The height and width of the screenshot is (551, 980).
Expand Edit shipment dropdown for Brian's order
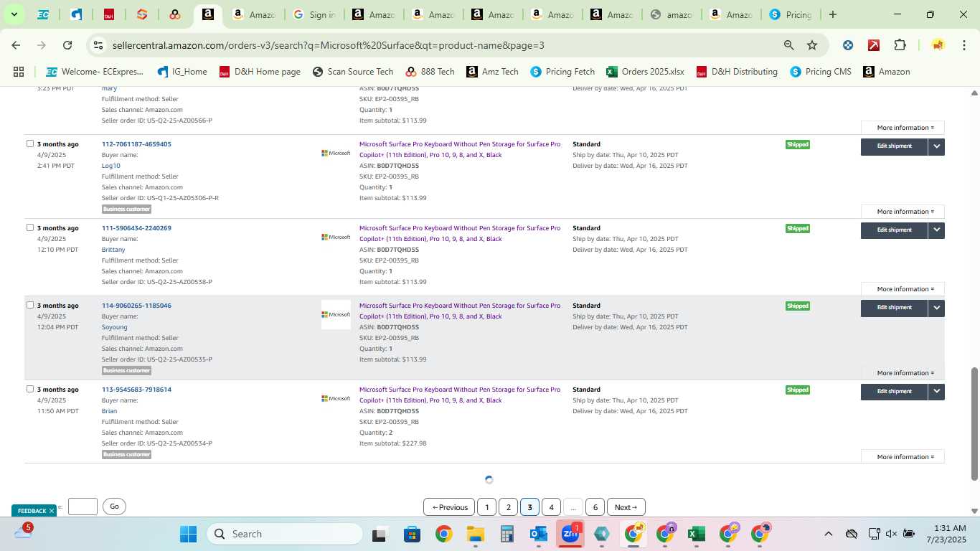[x=936, y=392]
